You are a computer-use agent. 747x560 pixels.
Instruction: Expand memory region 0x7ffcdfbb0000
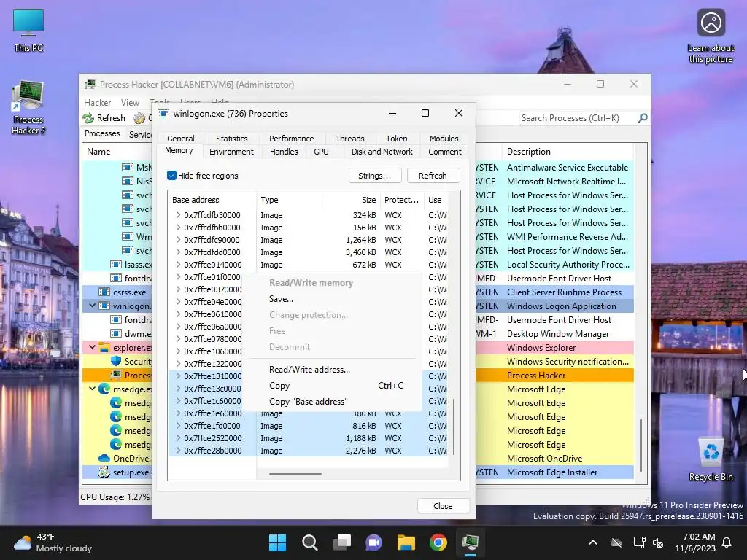tap(178, 227)
